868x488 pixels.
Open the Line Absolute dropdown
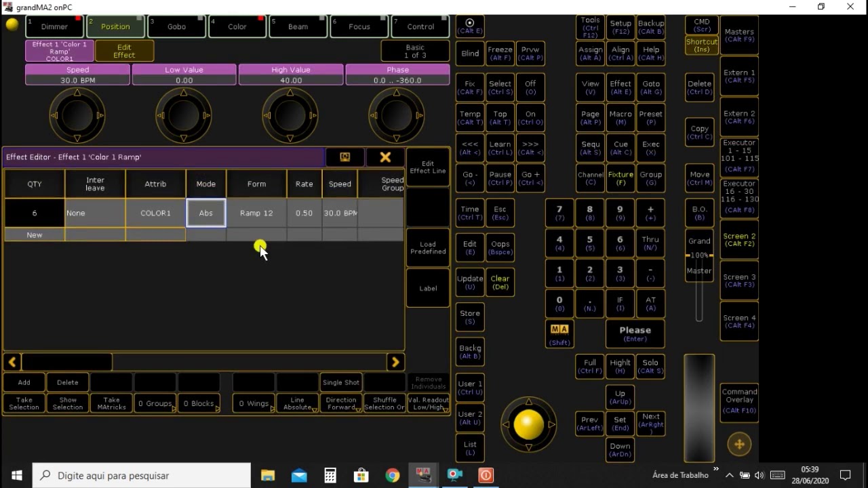click(297, 403)
